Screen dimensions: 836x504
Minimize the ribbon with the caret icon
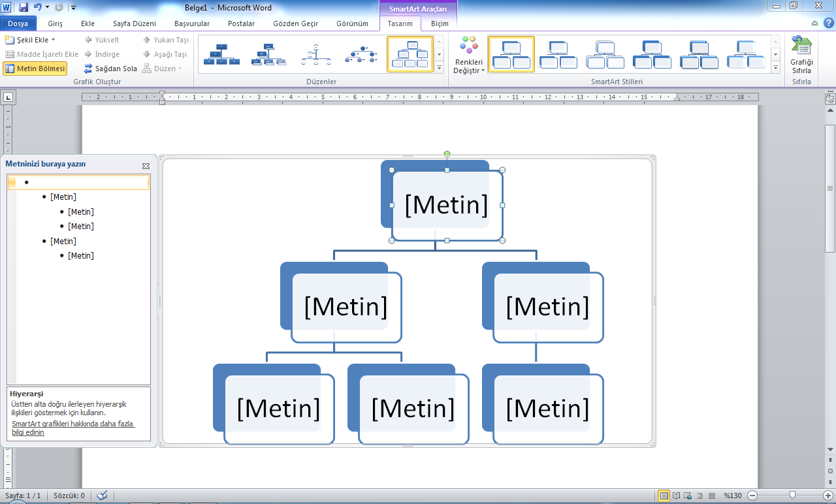(814, 24)
